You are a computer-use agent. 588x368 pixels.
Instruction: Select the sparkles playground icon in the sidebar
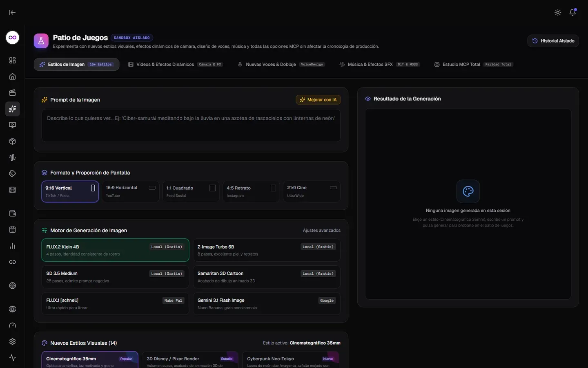coord(13,109)
